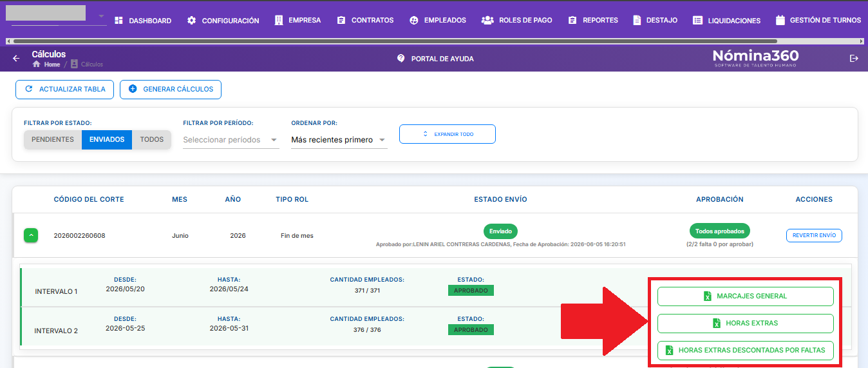Download Marcajes General report

[746, 296]
